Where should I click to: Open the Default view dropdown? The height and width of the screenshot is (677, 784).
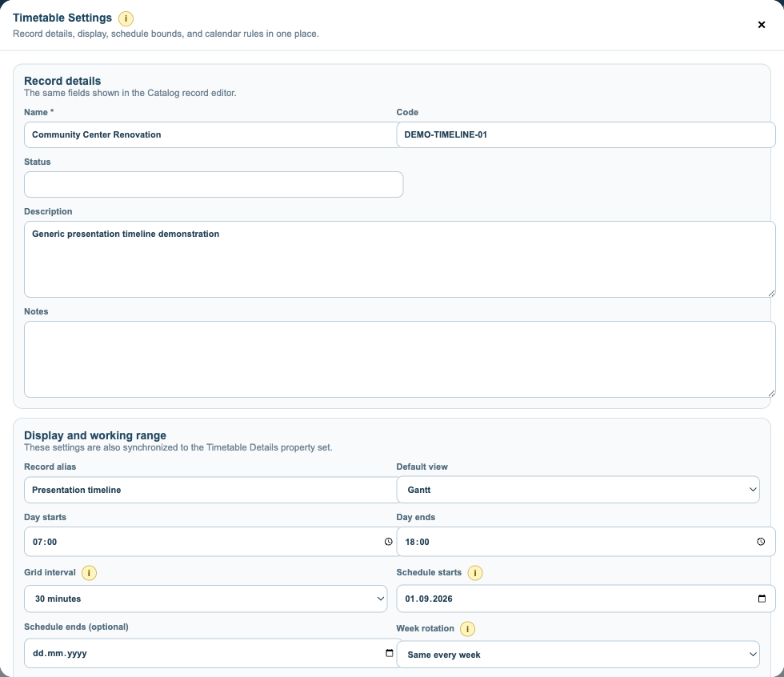578,490
